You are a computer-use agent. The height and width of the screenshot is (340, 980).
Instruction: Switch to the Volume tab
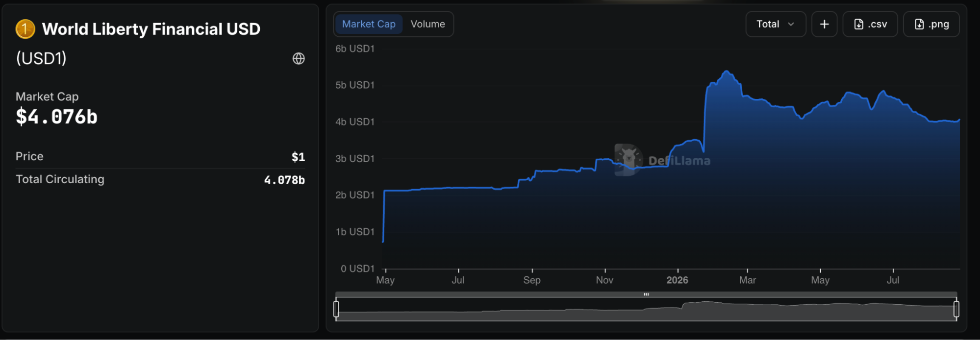pos(428,24)
